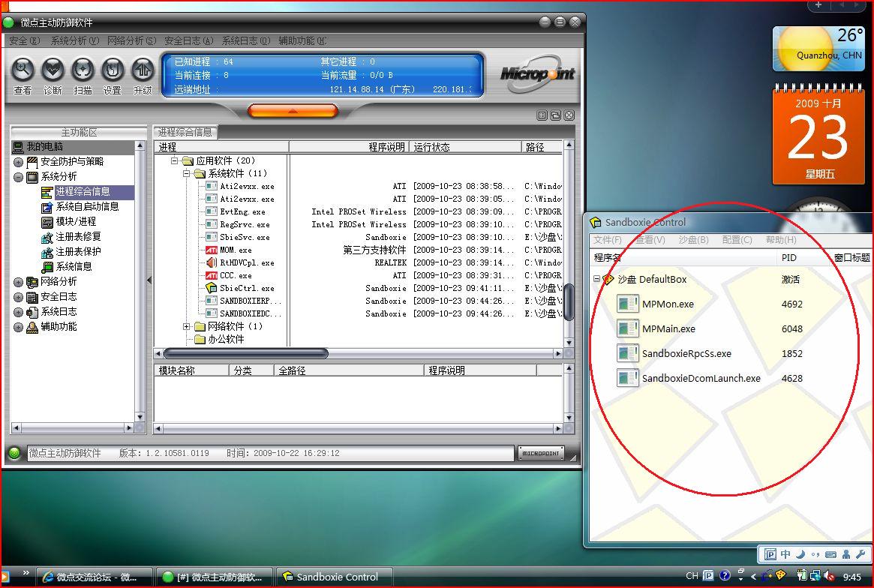Viewport: 874px width, 588px height.
Task: Open the 安全日志(A) menu
Action: (189, 40)
